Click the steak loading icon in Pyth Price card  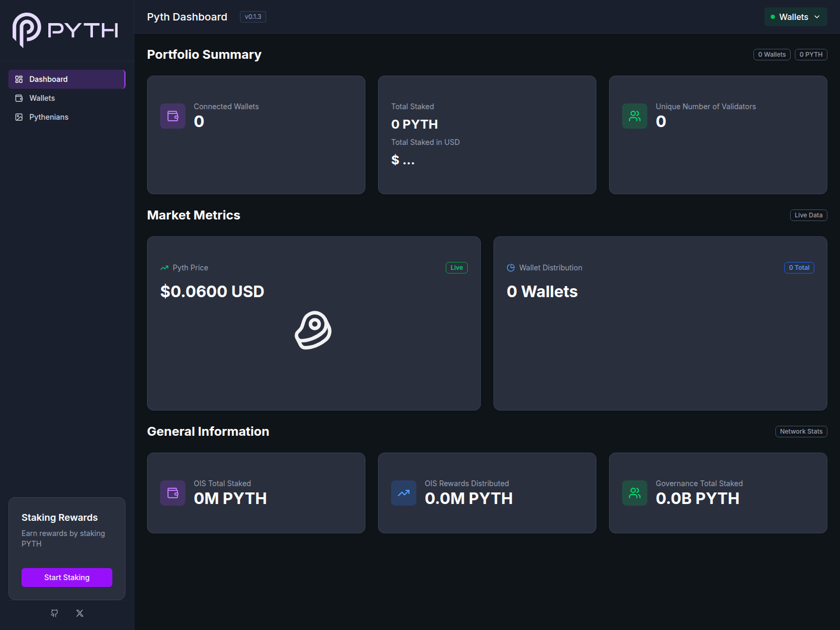[x=313, y=330]
